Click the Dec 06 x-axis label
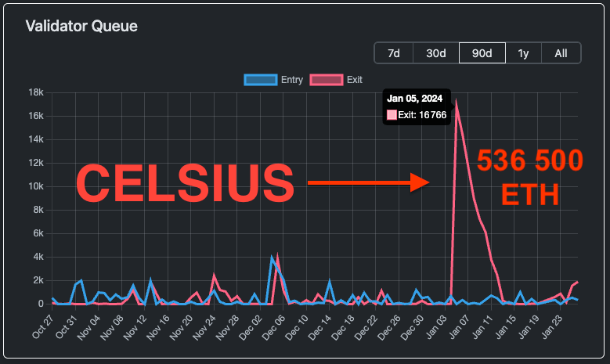 (273, 327)
